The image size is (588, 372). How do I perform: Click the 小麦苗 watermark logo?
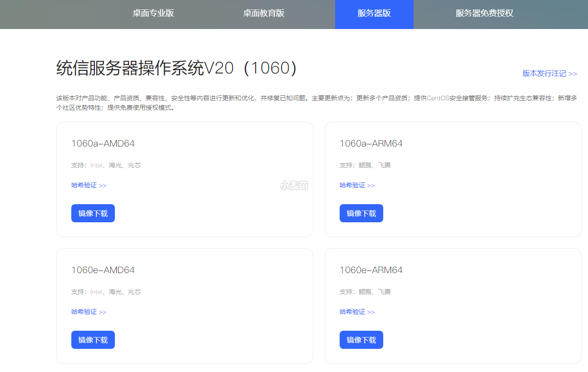(294, 185)
